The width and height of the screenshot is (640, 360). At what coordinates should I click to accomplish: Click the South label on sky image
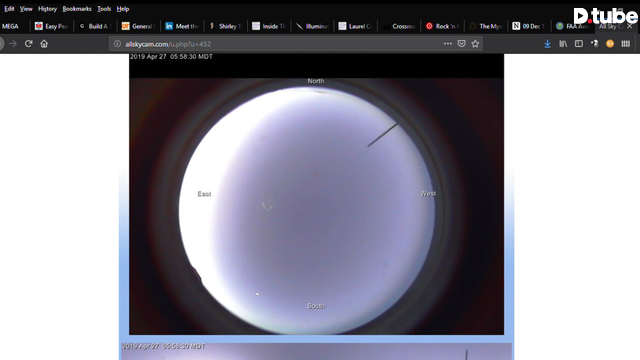coord(316,306)
